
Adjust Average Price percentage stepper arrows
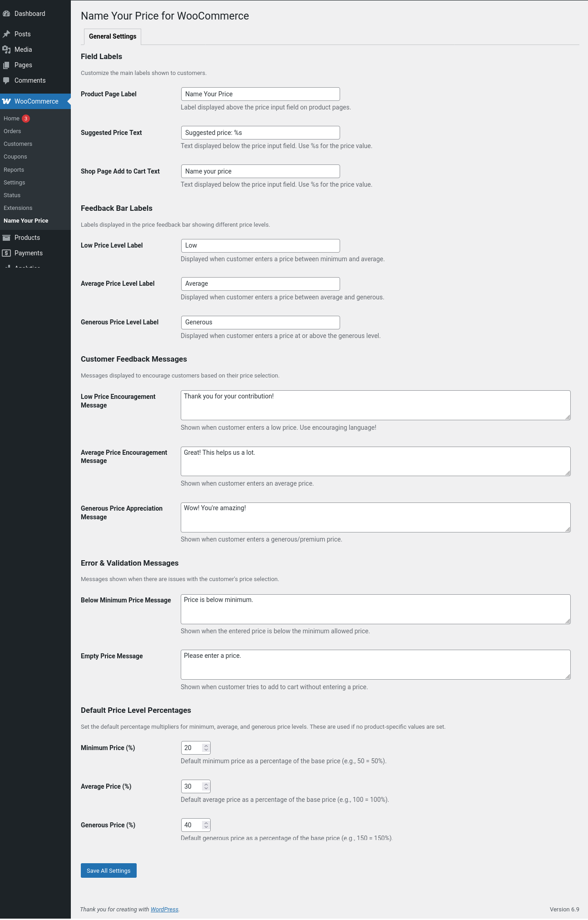206,786
